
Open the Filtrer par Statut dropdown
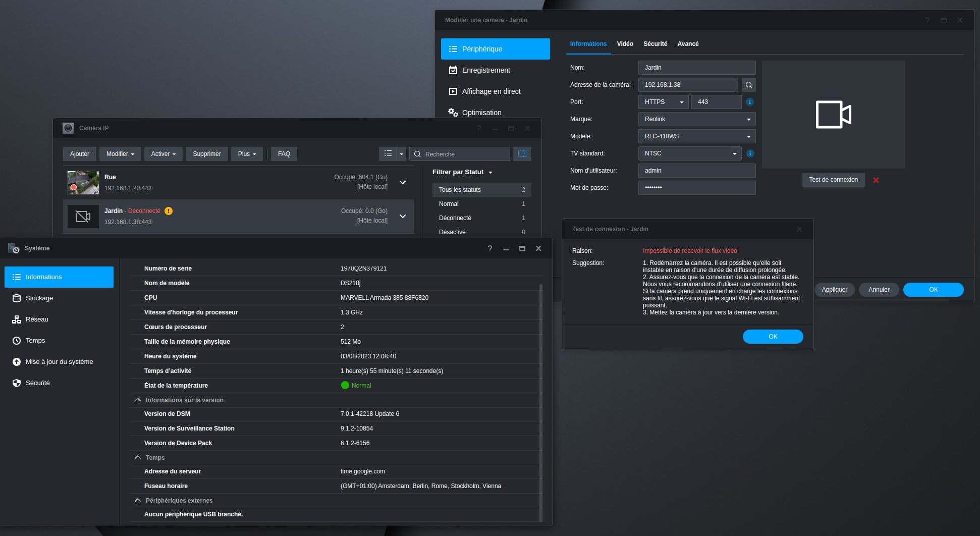462,172
